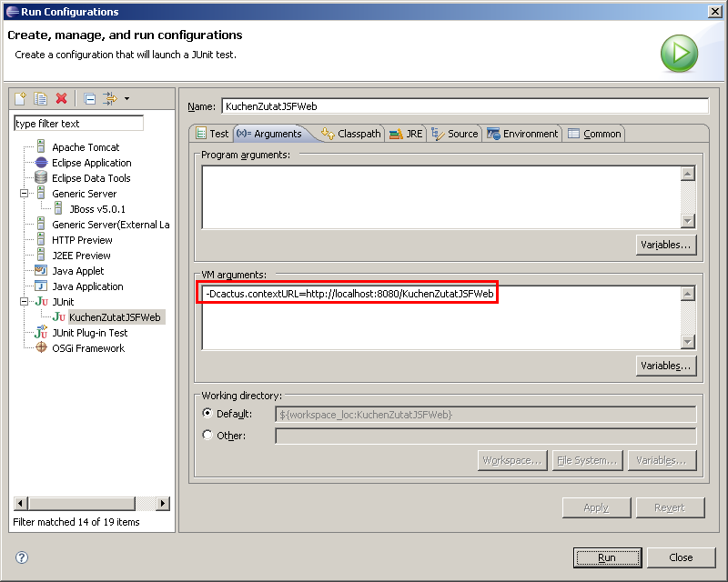Viewport: 728px width, 582px height.
Task: Click the Generic Server icon
Action: 41,193
